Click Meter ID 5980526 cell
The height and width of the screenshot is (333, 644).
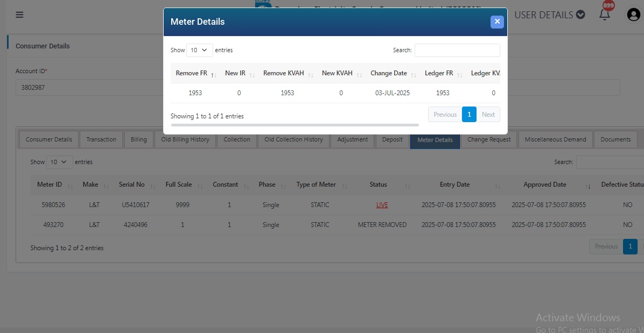coord(53,205)
